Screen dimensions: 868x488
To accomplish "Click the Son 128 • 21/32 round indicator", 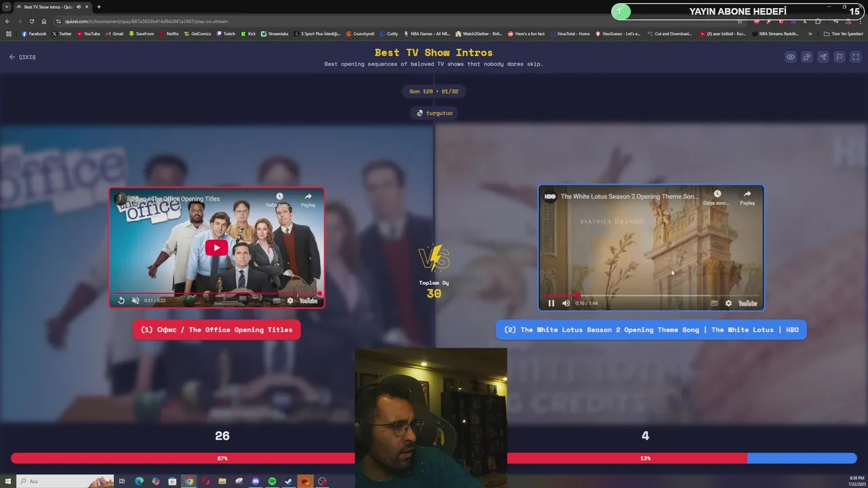I will point(434,91).
